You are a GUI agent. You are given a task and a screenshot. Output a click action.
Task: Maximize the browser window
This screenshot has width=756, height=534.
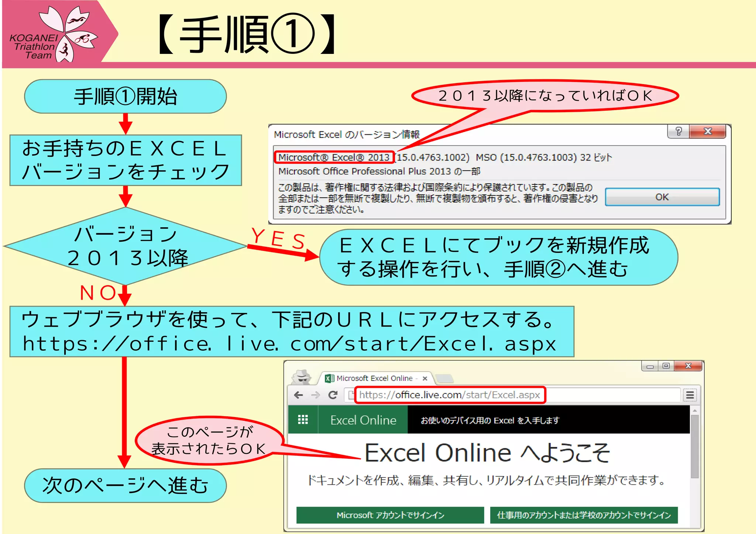tap(666, 366)
